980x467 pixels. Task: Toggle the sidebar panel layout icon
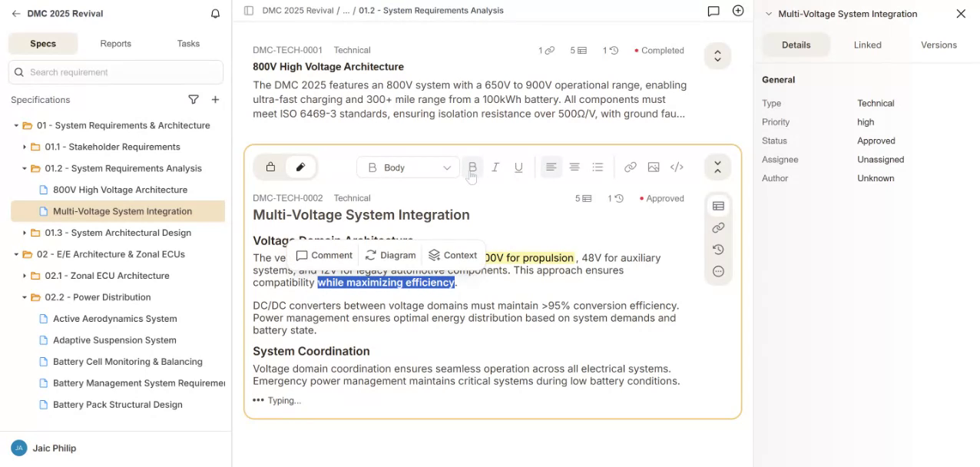click(248, 11)
